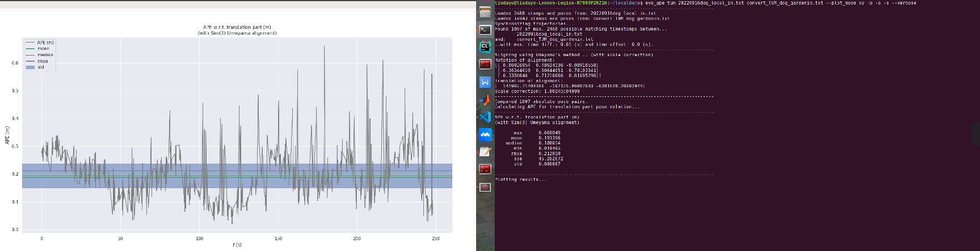This screenshot has height=251, width=980.
Task: Click the y-axis tick label 0.1
Action: 15,202
